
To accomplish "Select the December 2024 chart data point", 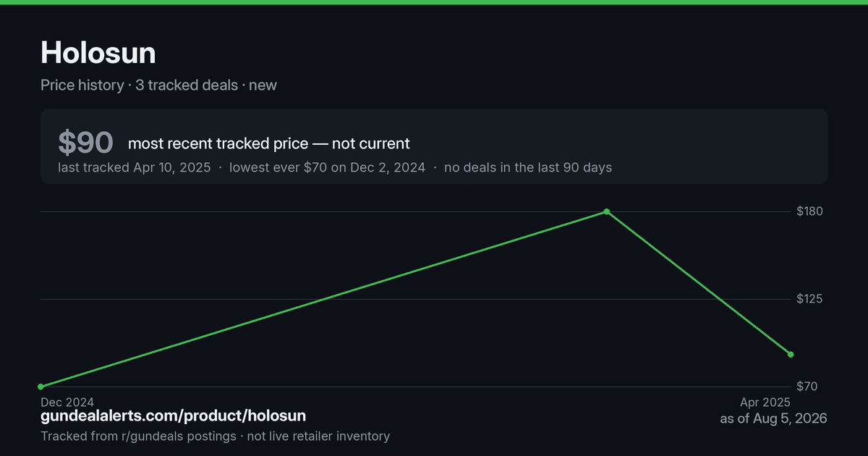I will [x=41, y=387].
